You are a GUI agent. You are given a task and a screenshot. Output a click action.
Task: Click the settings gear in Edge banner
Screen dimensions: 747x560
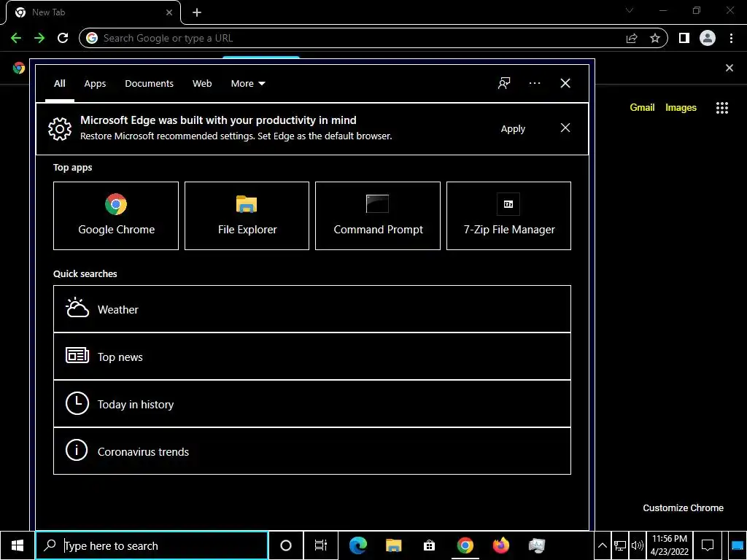(x=60, y=128)
